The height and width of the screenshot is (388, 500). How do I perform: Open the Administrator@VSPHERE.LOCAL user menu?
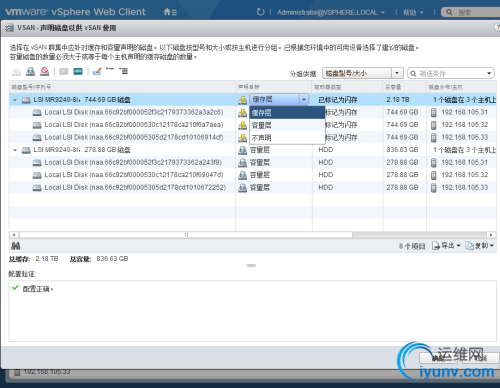331,13
